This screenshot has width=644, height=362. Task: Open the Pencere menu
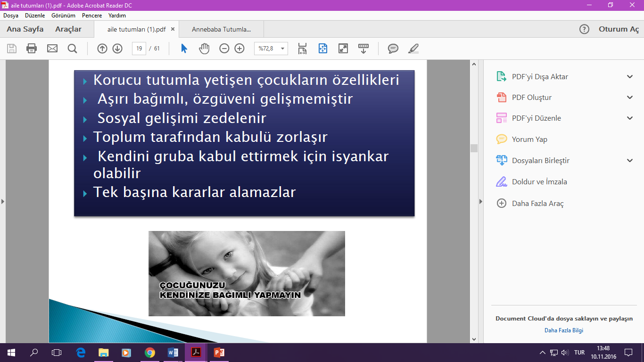click(x=92, y=16)
